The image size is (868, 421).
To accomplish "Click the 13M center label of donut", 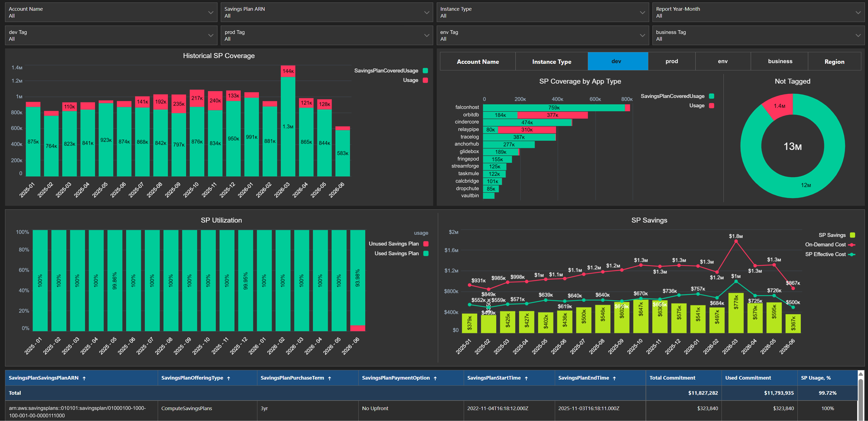I will (x=793, y=146).
